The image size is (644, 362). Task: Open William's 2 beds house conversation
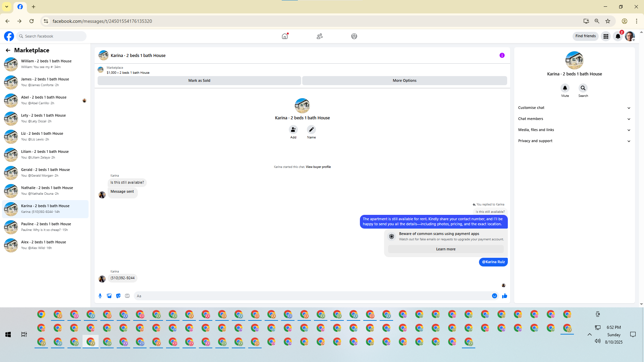pyautogui.click(x=46, y=64)
